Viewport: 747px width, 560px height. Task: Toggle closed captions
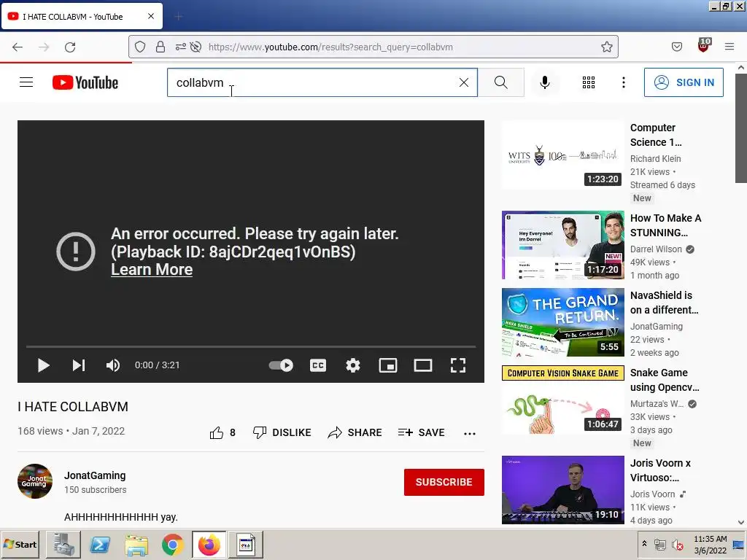318,365
